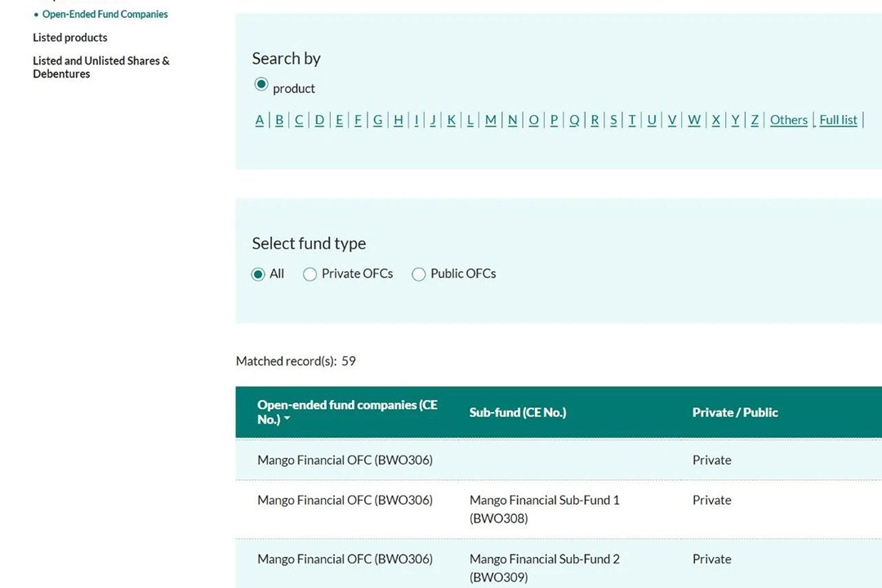Go to Open-Ended Fund Companies sidebar item
This screenshot has width=882, height=588.
pos(105,14)
